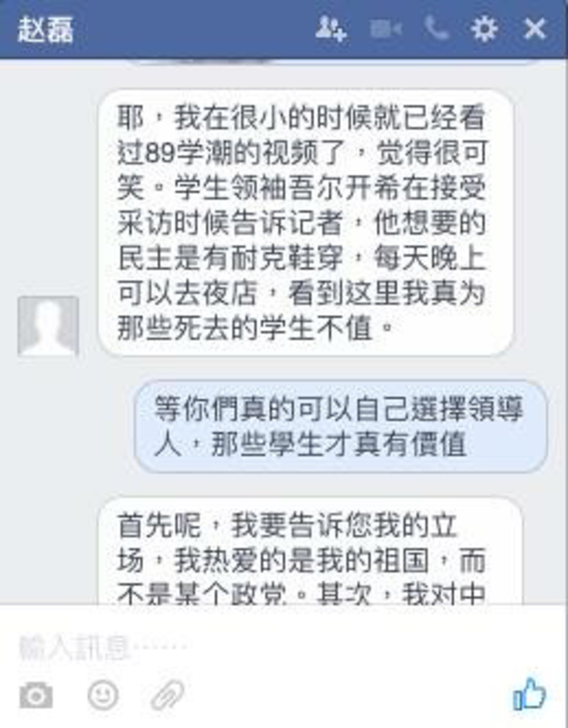This screenshot has height=728, width=568.
Task: Attach a file with paperclip icon
Action: [168, 696]
